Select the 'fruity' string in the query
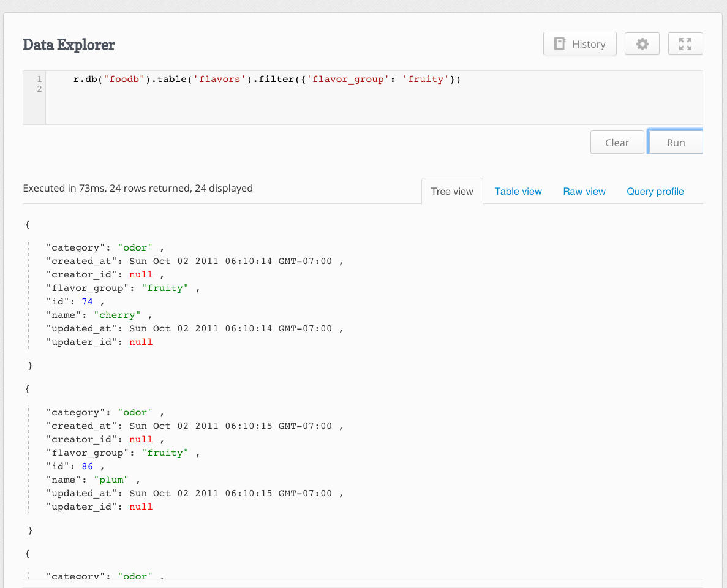 pos(425,79)
